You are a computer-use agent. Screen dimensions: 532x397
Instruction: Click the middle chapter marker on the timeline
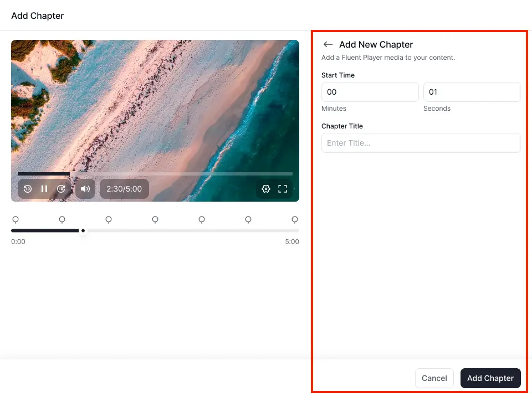coord(155,219)
